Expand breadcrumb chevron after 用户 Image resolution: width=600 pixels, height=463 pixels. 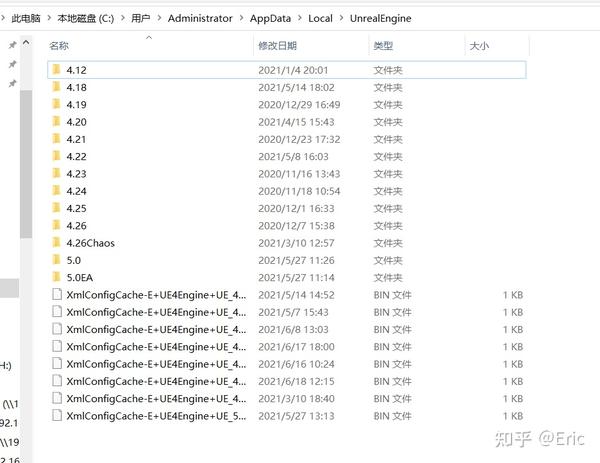click(159, 18)
